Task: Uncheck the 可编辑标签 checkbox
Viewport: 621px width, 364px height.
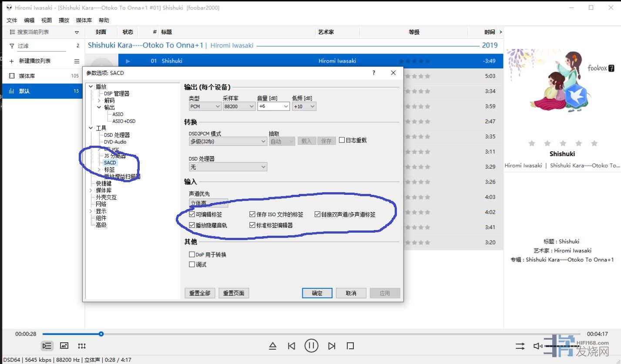Action: click(192, 214)
